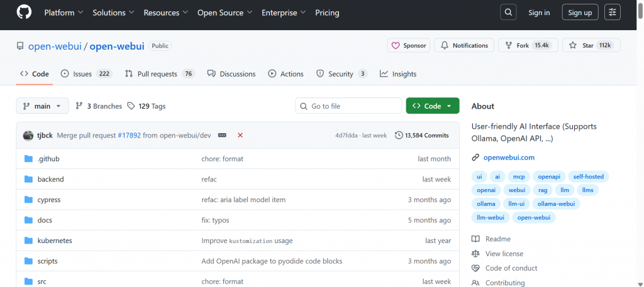This screenshot has width=644, height=287.
Task: Click the commits history clock icon
Action: click(399, 135)
